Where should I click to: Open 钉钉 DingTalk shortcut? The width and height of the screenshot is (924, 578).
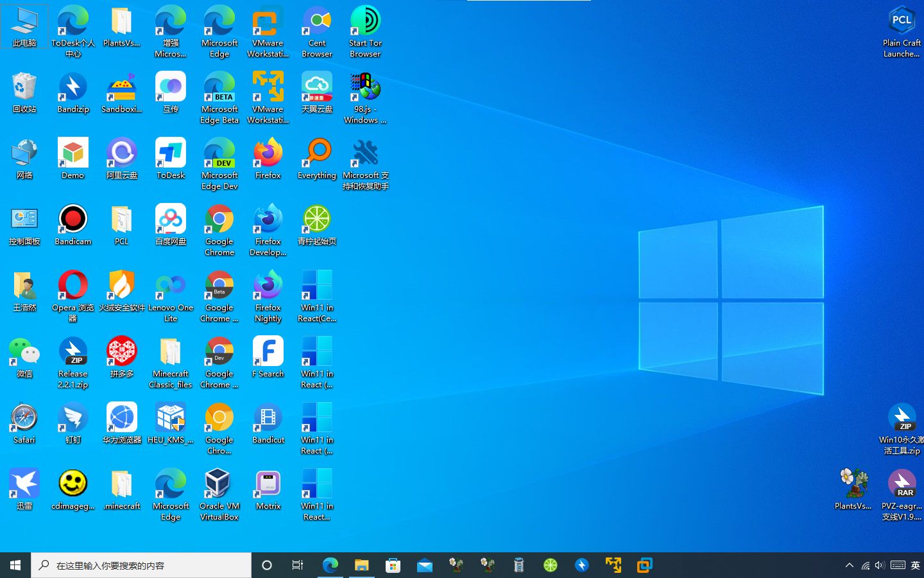pos(73,424)
